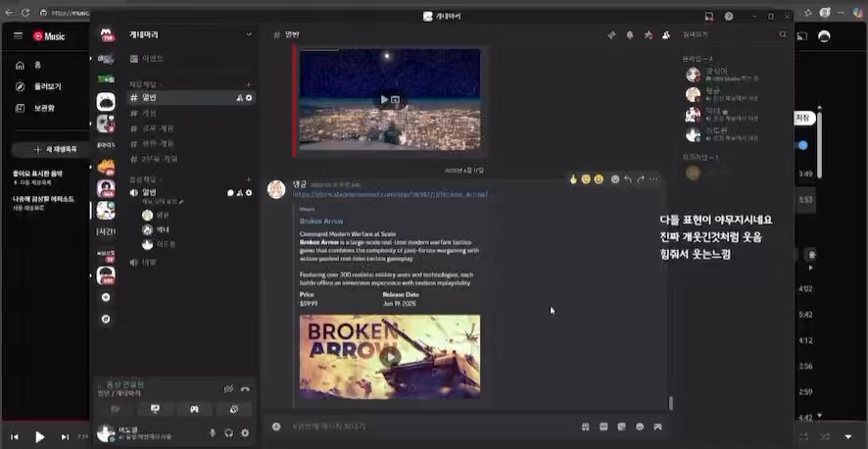The height and width of the screenshot is (449, 868).
Task: Collapse the 채팅 채널 text channel category
Action: [x=145, y=84]
